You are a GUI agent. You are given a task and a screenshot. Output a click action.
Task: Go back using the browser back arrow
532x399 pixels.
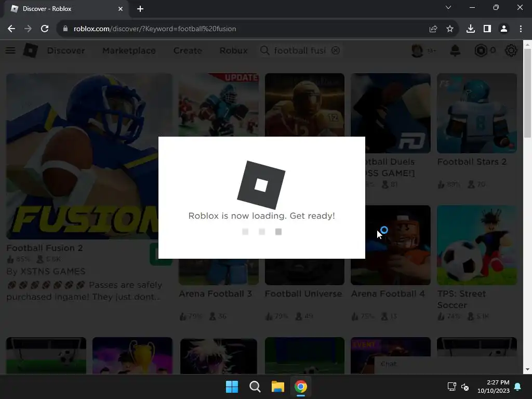tap(11, 29)
